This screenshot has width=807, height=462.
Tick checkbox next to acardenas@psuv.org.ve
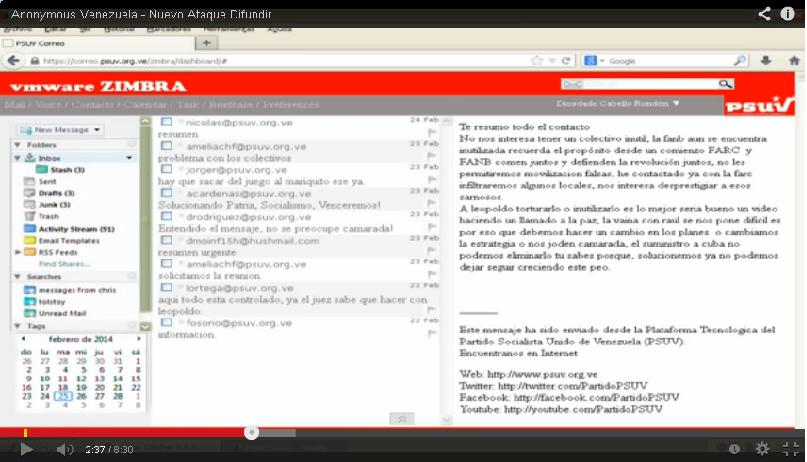pos(167,193)
